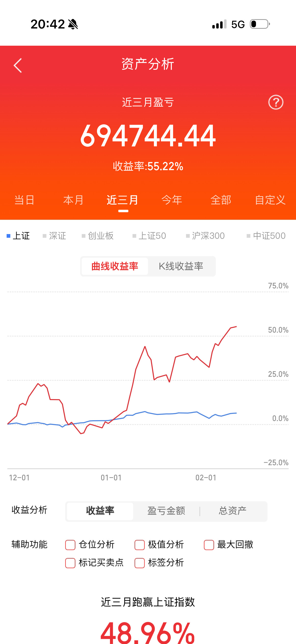296x644 pixels.
Task: Check the 最大回撤 option
Action: 209,545
